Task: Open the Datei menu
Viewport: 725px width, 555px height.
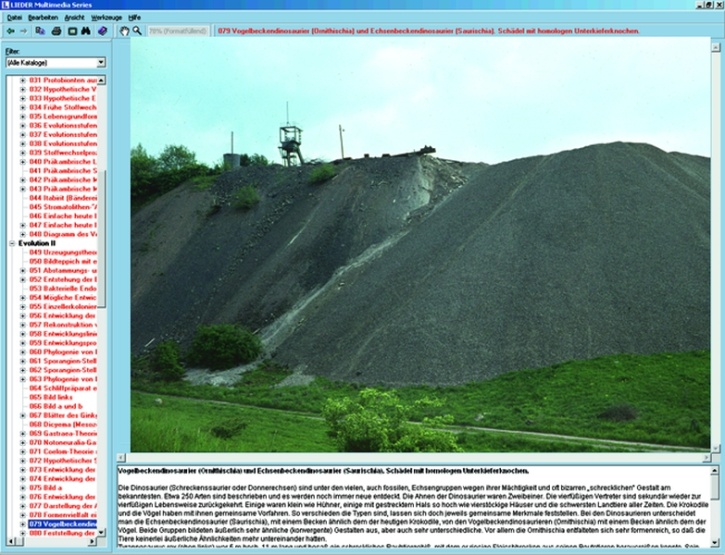Action: [15, 18]
